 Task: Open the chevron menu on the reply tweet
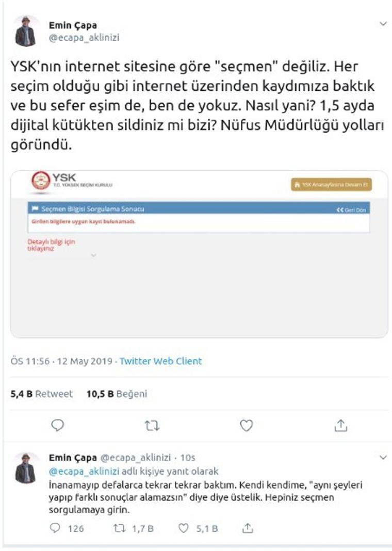click(383, 457)
